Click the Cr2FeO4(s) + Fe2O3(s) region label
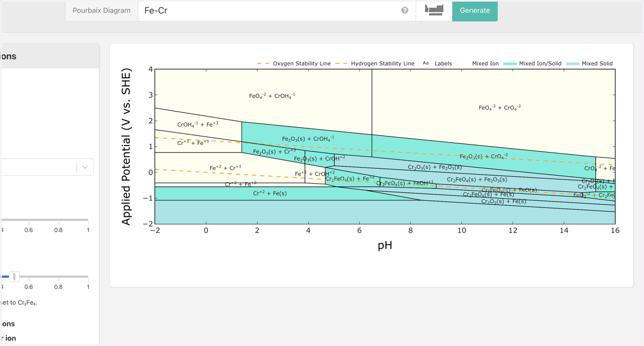The width and height of the screenshot is (644, 346). 477,180
